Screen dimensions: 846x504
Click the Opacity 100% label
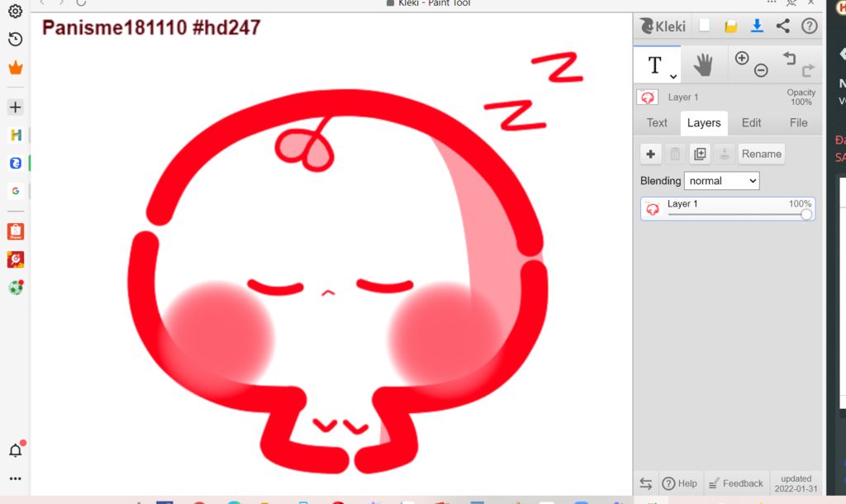click(x=801, y=97)
